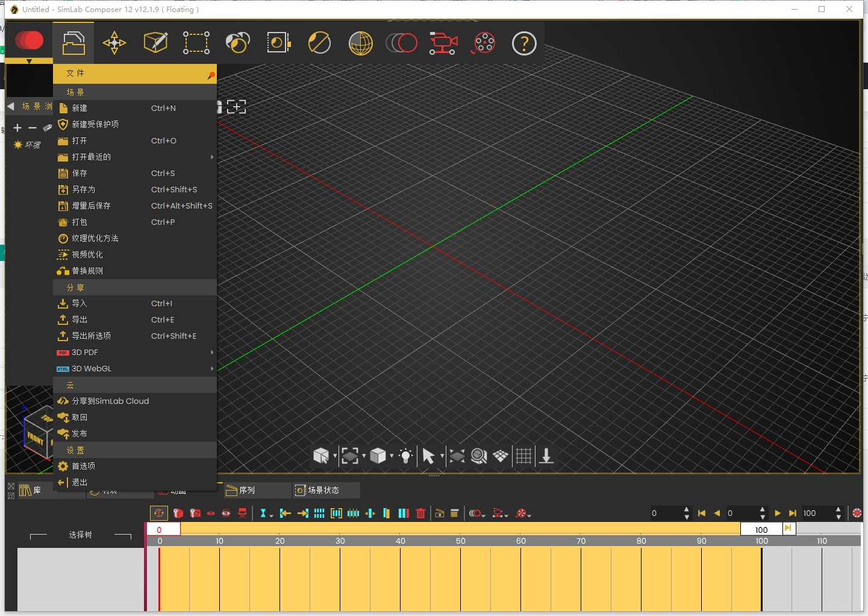The image size is (868, 616).
Task: Click the snap-to-ground down arrow icon
Action: [x=546, y=456]
